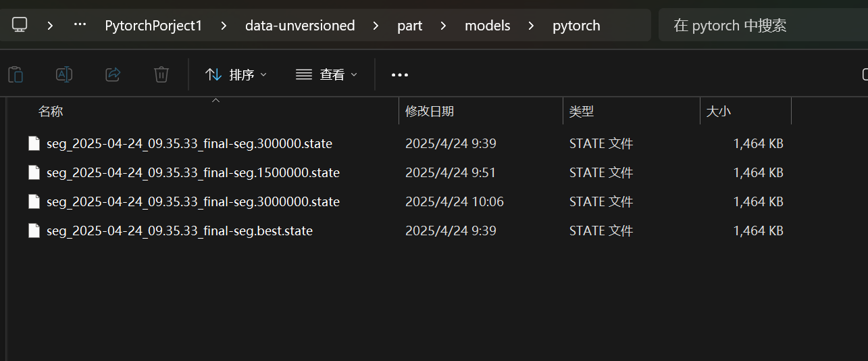Image resolution: width=868 pixels, height=361 pixels.
Task: Open the 排序 sort dropdown
Action: pyautogui.click(x=236, y=74)
